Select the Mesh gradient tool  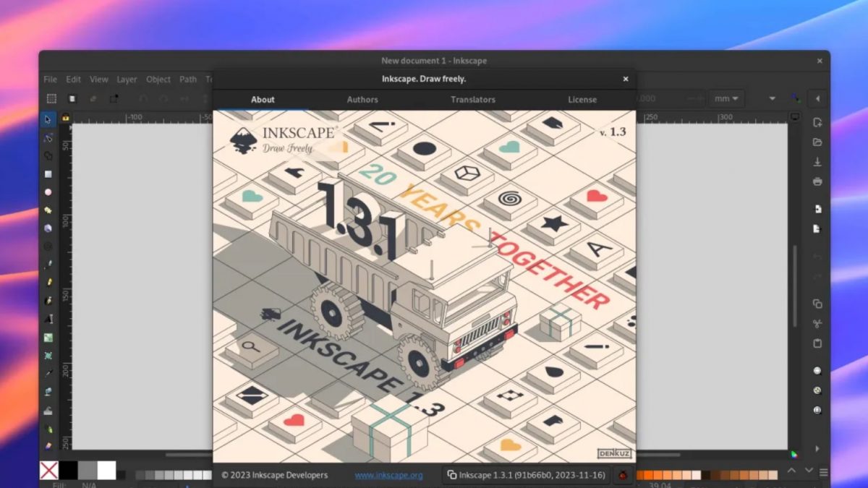48,356
